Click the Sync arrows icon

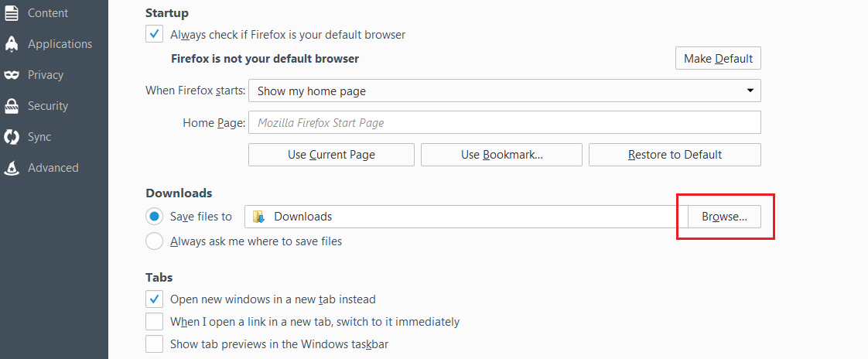pyautogui.click(x=12, y=137)
